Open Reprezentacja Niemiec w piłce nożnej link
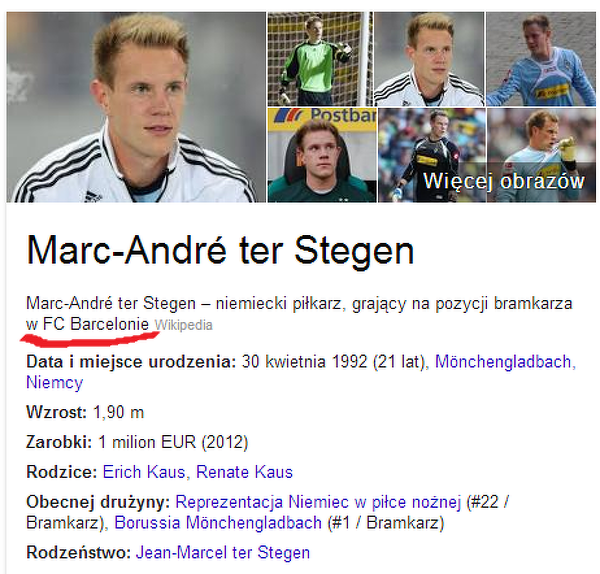Image resolution: width=600 pixels, height=574 pixels. pos(318,502)
